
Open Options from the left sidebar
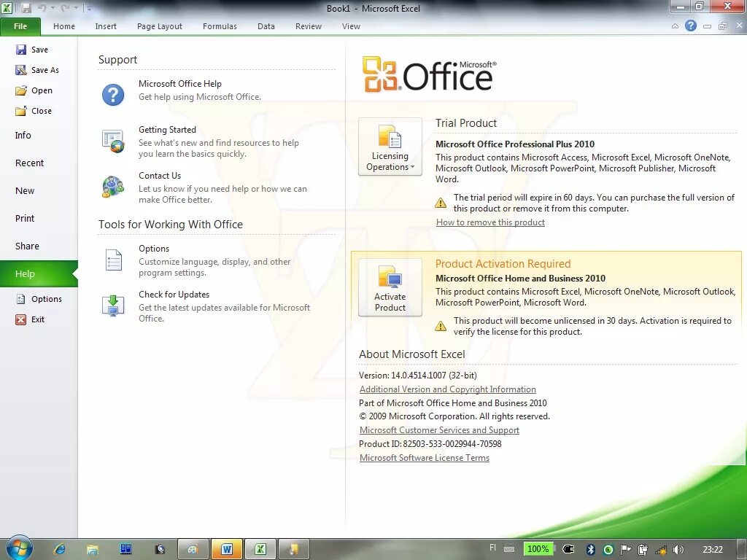tap(39, 299)
